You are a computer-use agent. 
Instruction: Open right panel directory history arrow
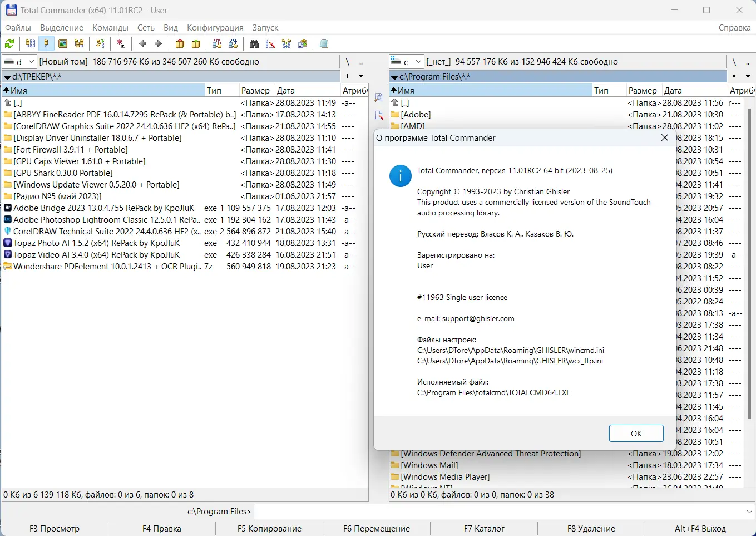tap(748, 76)
